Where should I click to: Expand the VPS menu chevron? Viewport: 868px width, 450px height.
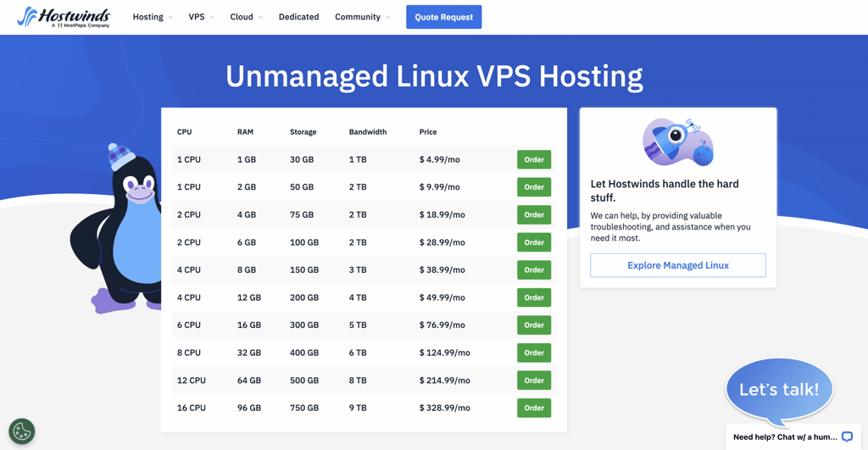coord(212,17)
